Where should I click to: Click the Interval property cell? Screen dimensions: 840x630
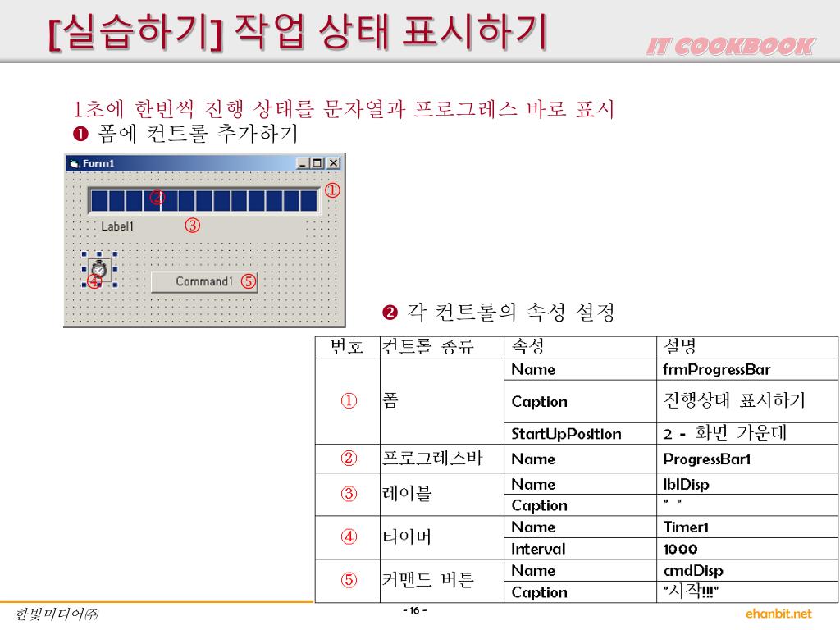(x=580, y=549)
